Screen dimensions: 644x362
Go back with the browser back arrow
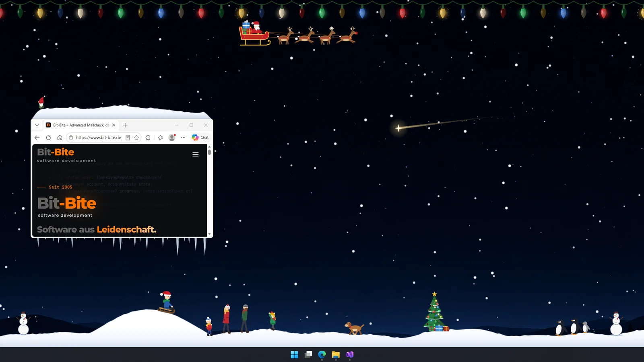click(37, 138)
